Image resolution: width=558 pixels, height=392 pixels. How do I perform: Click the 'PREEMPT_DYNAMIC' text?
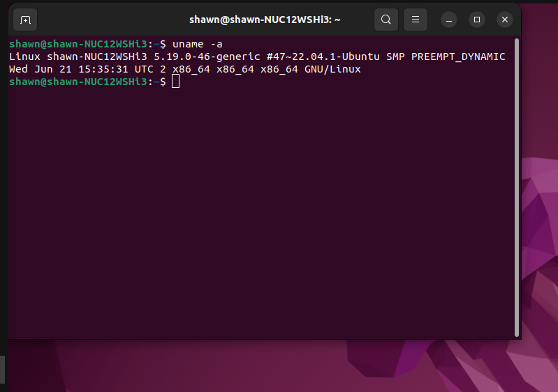point(458,56)
